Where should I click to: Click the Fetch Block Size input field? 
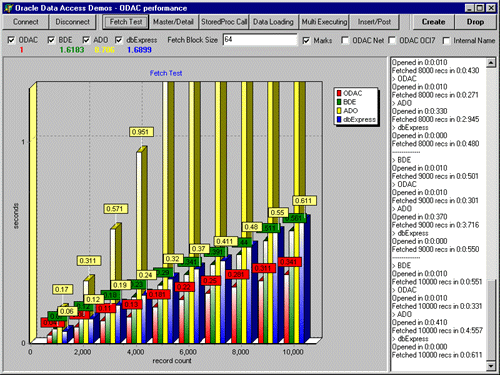click(x=260, y=40)
